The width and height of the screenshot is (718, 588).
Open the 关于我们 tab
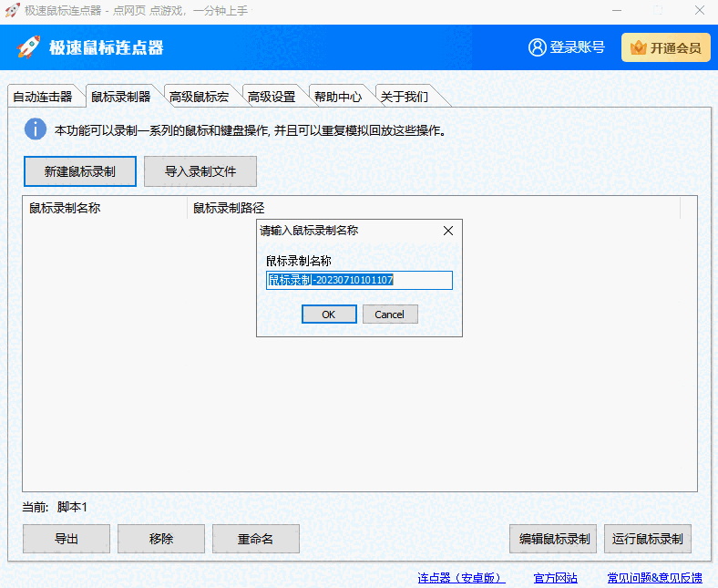pyautogui.click(x=405, y=97)
